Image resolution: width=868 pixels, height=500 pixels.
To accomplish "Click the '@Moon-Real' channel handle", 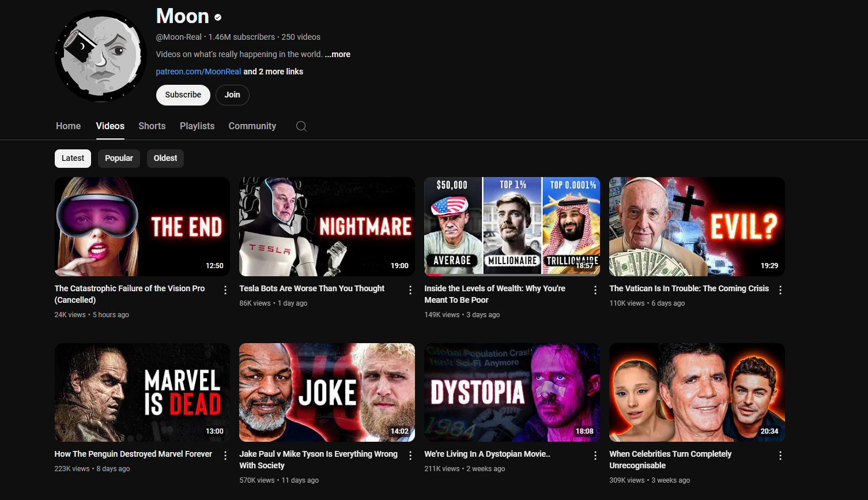I will click(179, 37).
